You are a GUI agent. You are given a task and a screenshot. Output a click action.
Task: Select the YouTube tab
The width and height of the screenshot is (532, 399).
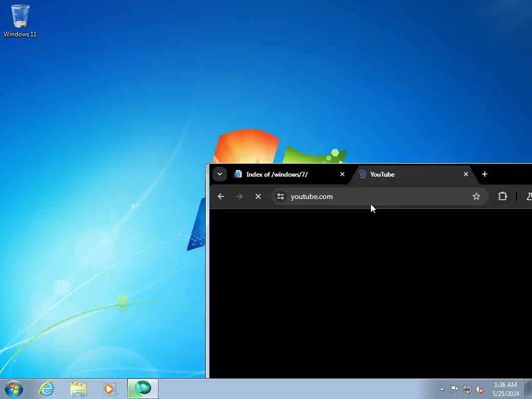412,175
